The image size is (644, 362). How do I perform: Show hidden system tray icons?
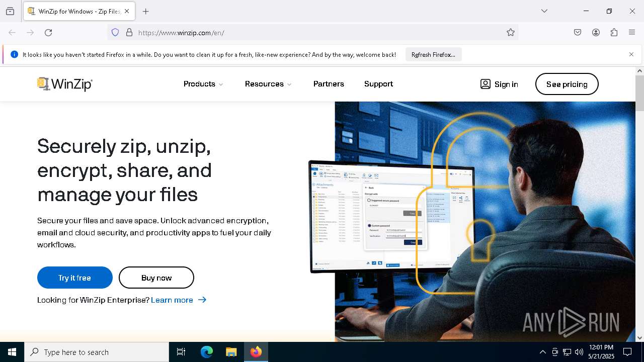point(542,352)
